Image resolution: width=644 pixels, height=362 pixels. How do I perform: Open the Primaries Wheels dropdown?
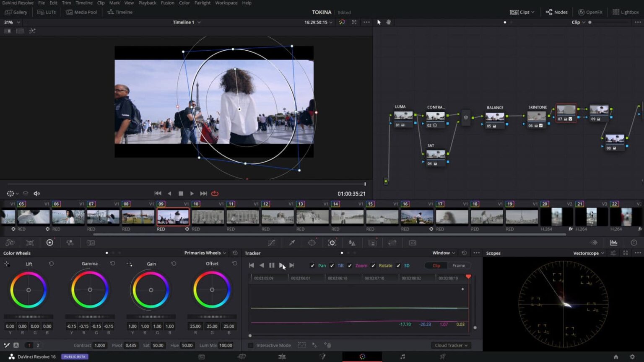click(x=205, y=253)
